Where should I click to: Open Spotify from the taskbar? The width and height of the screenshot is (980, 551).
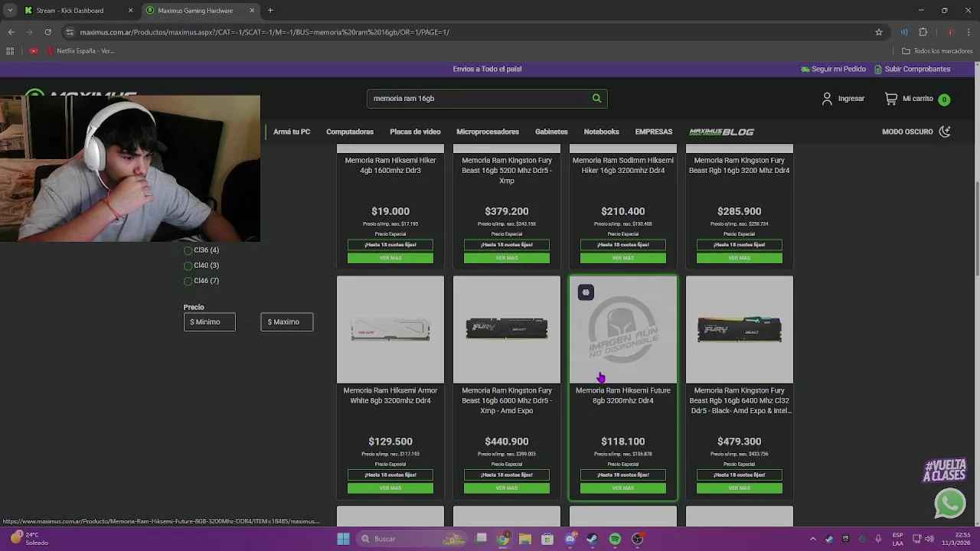[615, 539]
